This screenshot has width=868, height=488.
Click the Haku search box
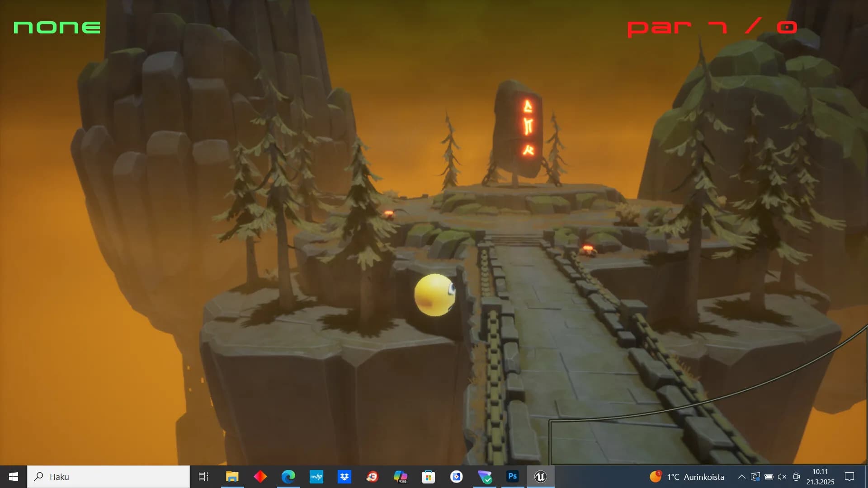(x=108, y=477)
